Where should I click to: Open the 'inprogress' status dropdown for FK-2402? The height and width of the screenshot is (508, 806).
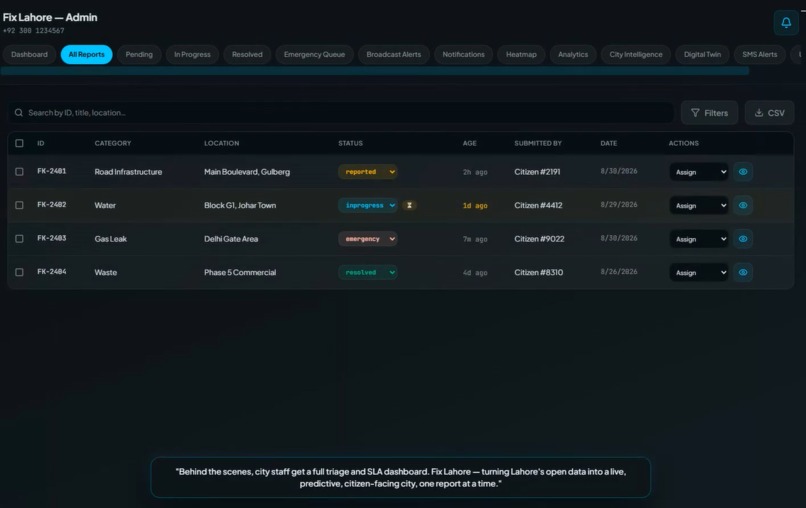point(368,205)
